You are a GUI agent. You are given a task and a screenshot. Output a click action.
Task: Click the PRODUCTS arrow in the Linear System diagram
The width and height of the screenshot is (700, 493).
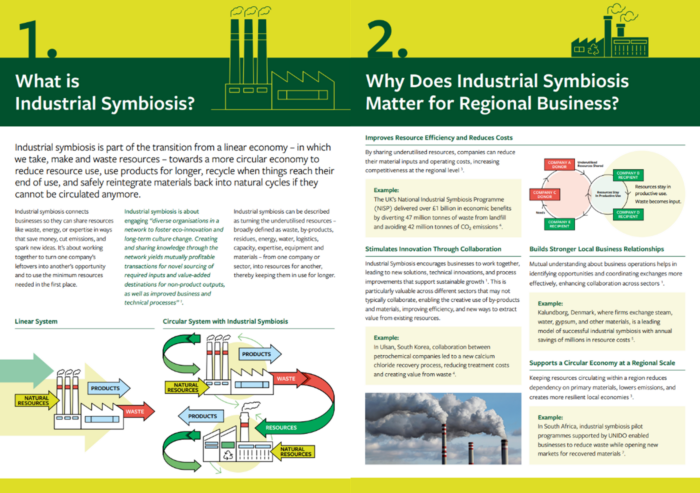coord(108,388)
